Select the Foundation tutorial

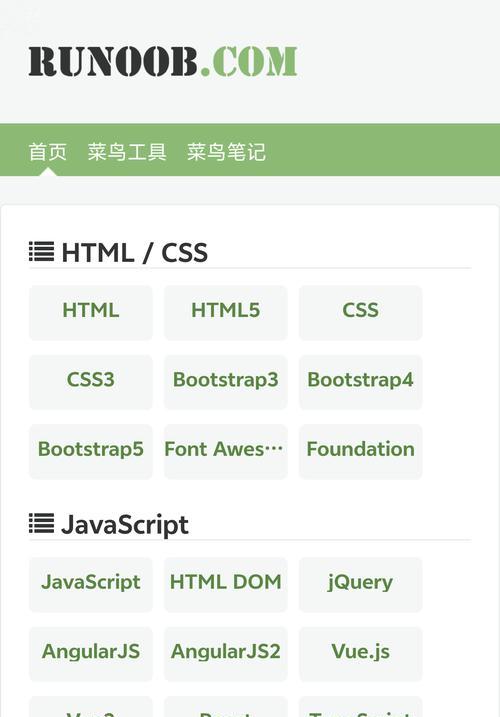pyautogui.click(x=360, y=452)
